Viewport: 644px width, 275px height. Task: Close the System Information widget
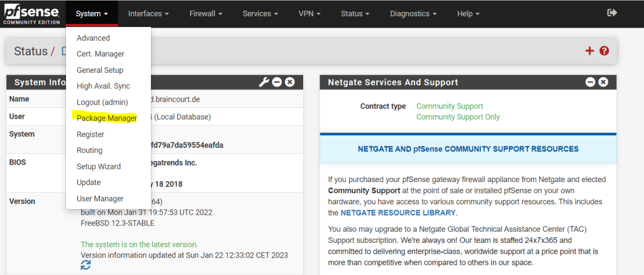point(290,82)
